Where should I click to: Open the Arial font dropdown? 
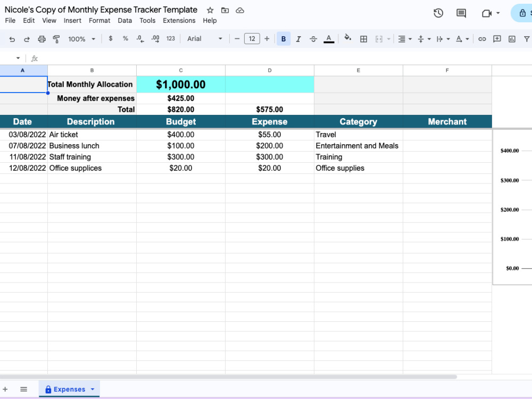point(205,39)
